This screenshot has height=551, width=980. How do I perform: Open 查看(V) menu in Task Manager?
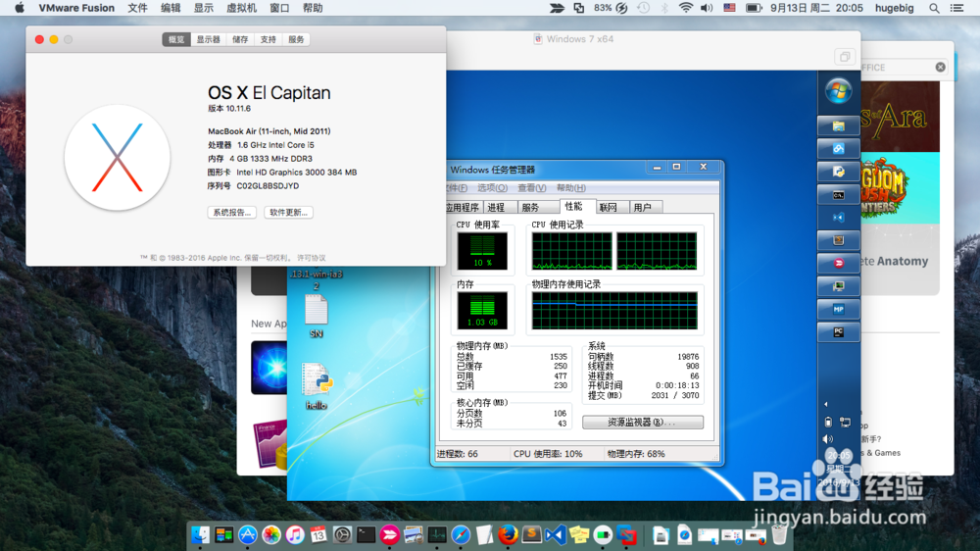click(532, 188)
